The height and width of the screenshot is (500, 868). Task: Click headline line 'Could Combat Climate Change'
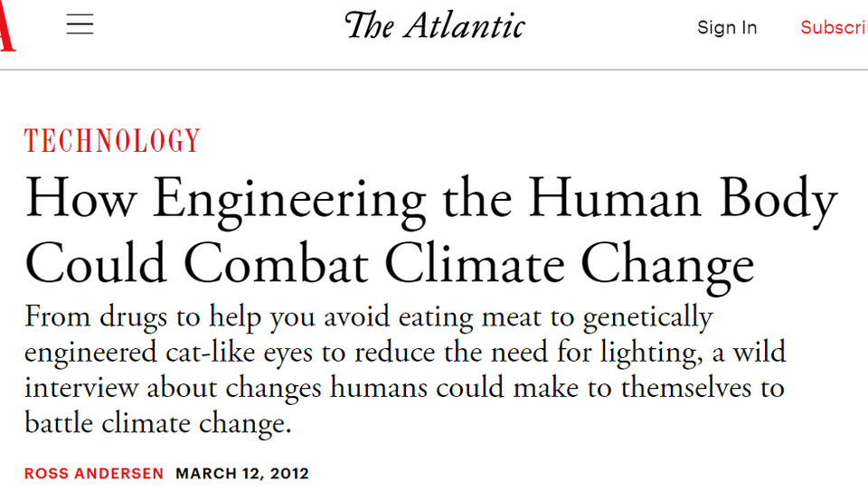pos(389,266)
